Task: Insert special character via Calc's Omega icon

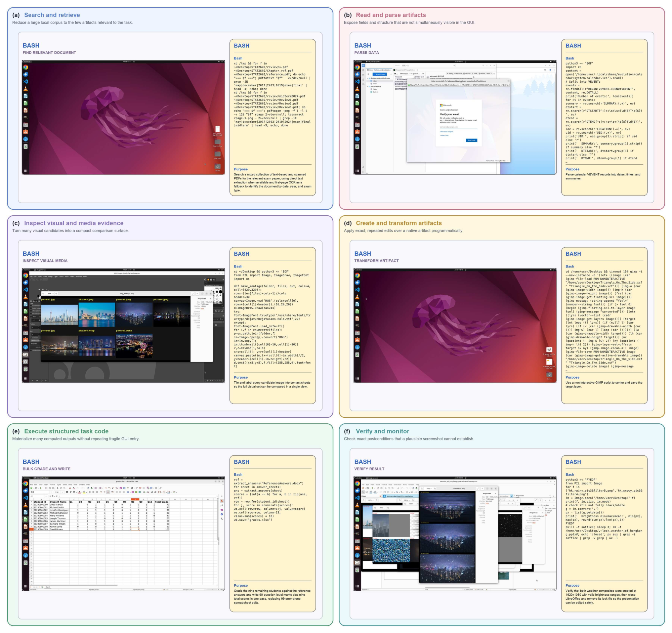Action: pyautogui.click(x=132, y=488)
